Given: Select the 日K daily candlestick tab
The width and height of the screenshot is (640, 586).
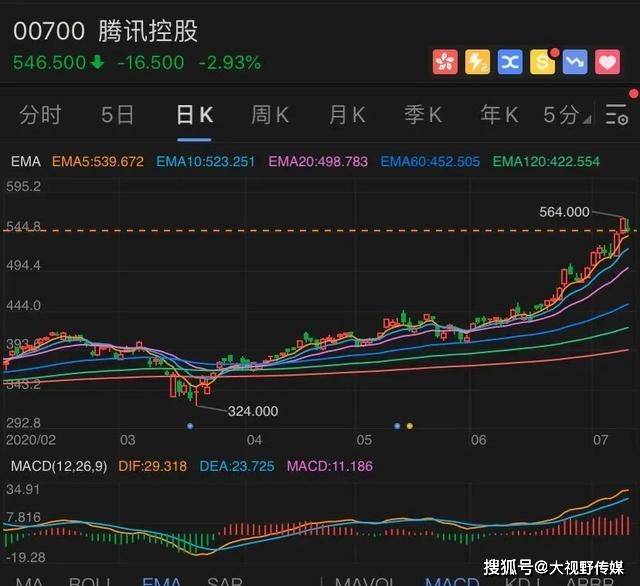Looking at the screenshot, I should [x=194, y=115].
